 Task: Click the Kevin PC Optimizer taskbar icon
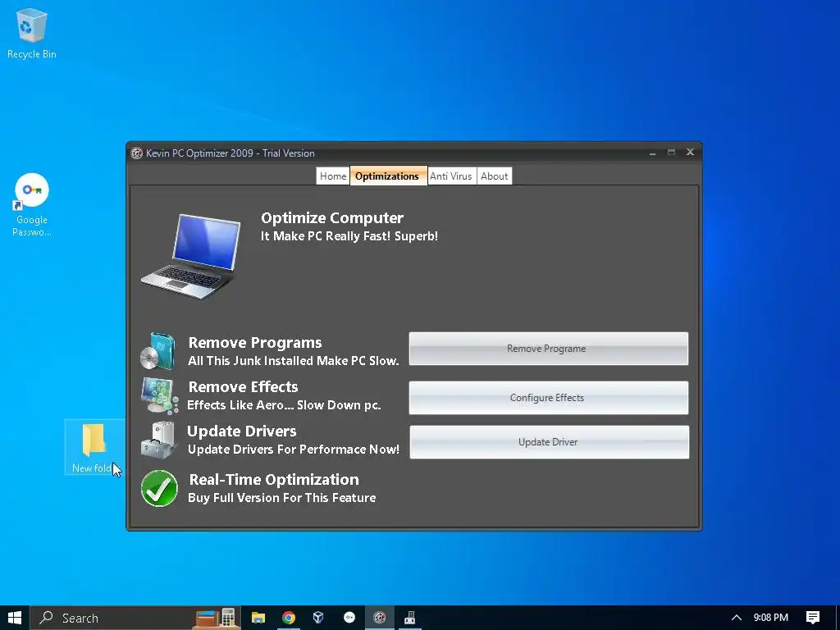tap(380, 618)
